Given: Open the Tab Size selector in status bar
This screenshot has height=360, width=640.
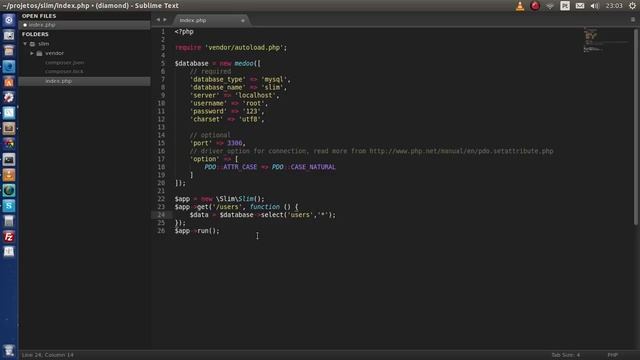Looking at the screenshot, I should [565, 355].
